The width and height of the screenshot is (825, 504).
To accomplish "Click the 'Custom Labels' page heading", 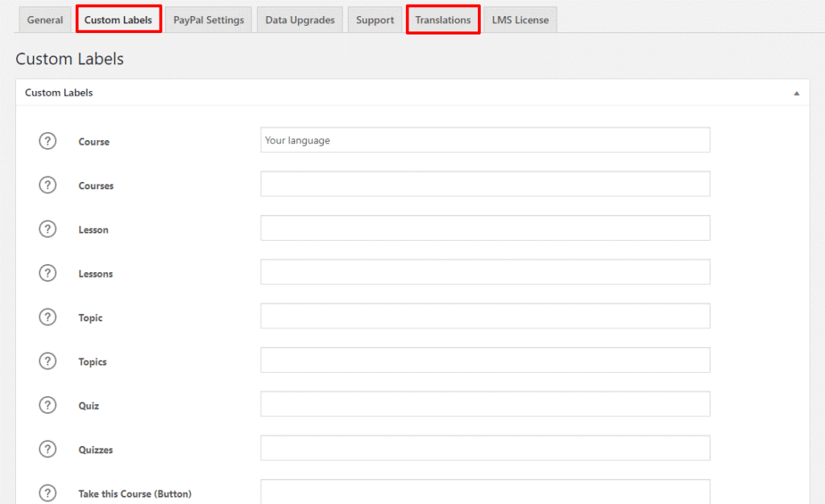I will [69, 59].
